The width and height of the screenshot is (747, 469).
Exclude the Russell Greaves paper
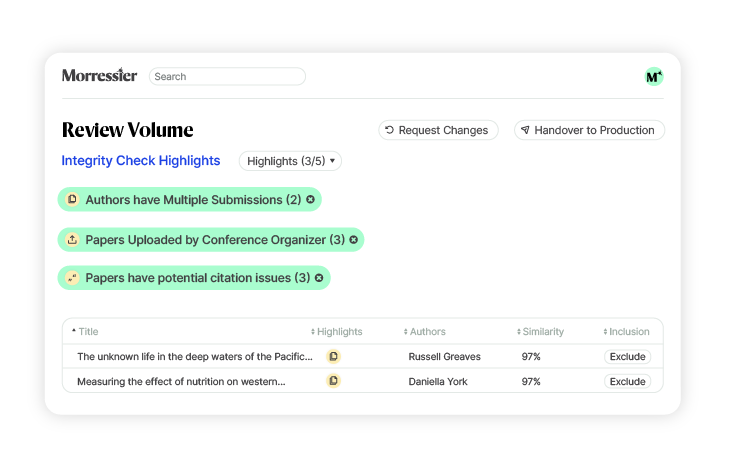click(627, 357)
